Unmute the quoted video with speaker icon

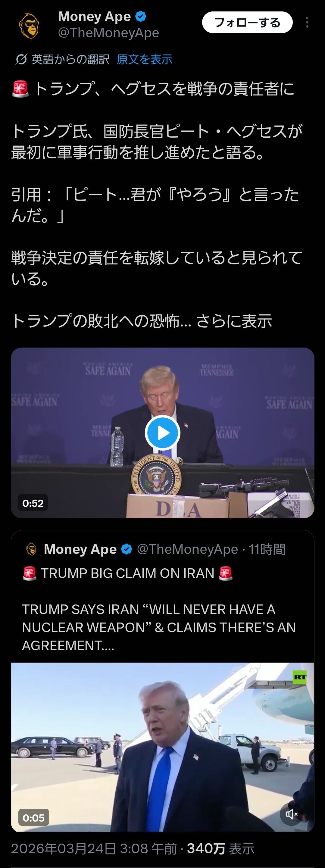(291, 814)
